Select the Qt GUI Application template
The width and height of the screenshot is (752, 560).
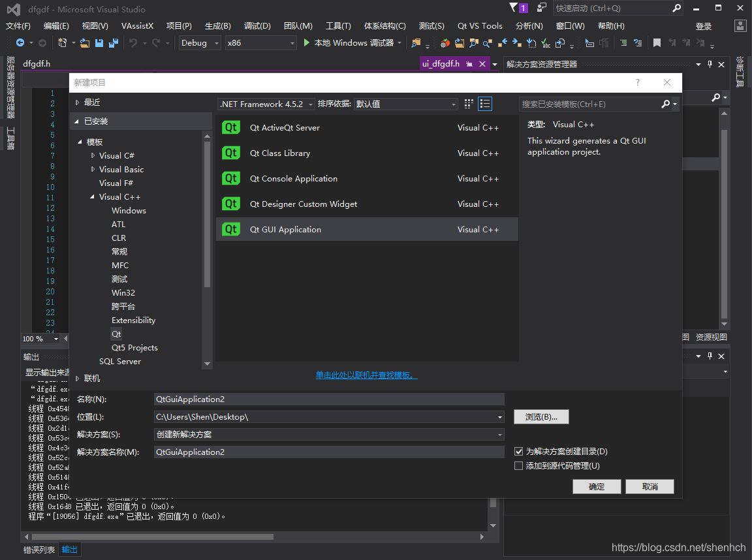click(x=368, y=229)
